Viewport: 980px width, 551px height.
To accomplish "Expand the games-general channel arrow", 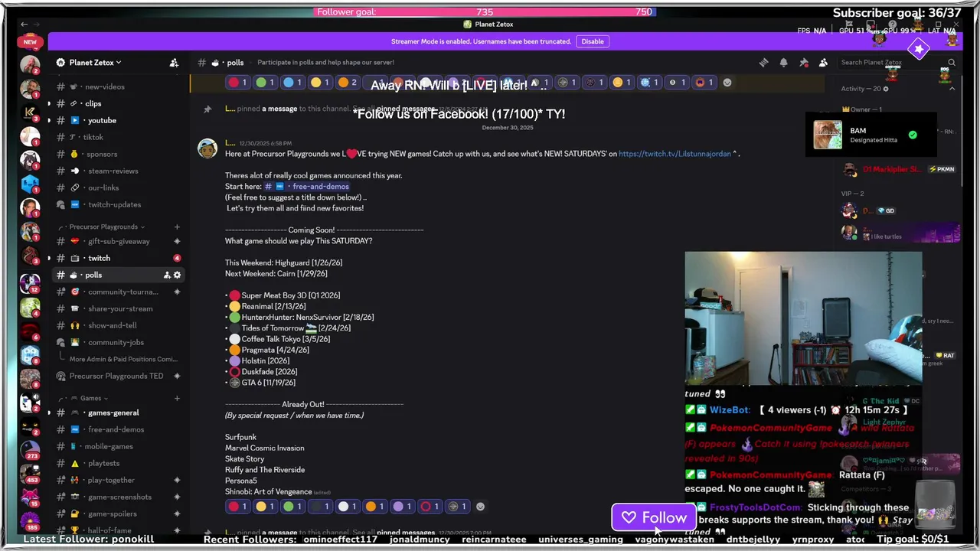I will [x=50, y=412].
